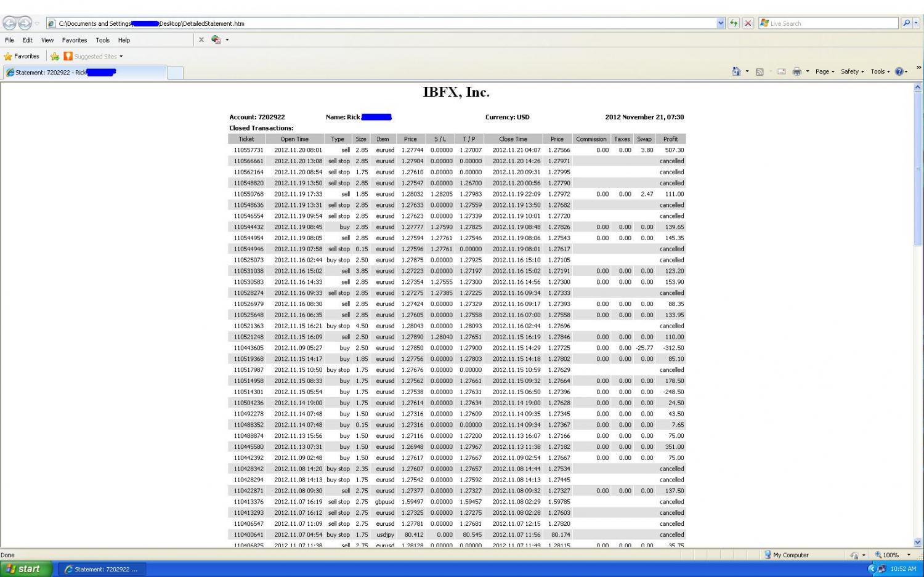Click the Read Mail envelope icon
This screenshot has height=577, width=924.
(782, 71)
